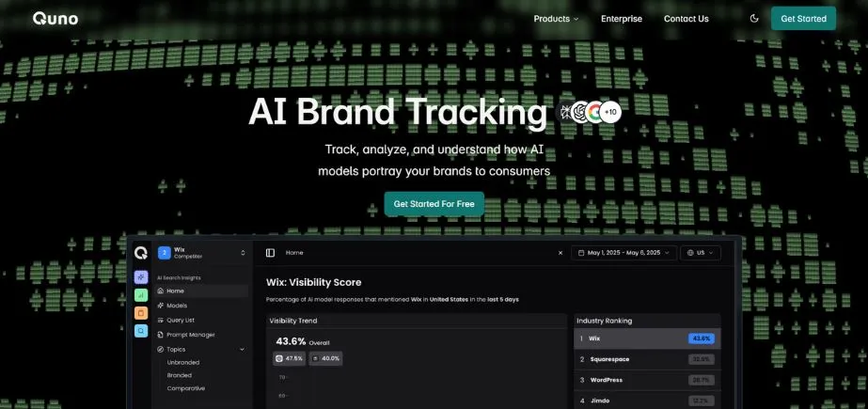Select WordPress row in Industry Ranking
Screen dimensions: 868x409
647,380
